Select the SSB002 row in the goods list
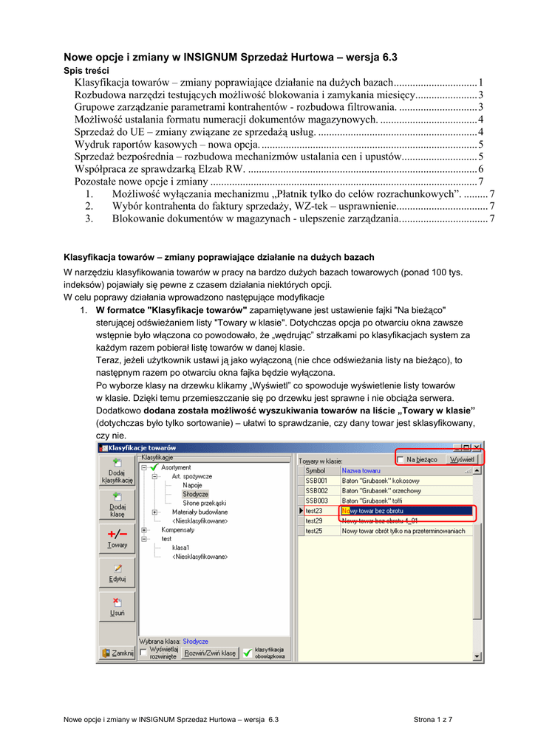This screenshot has height=756, width=535. pos(316,490)
